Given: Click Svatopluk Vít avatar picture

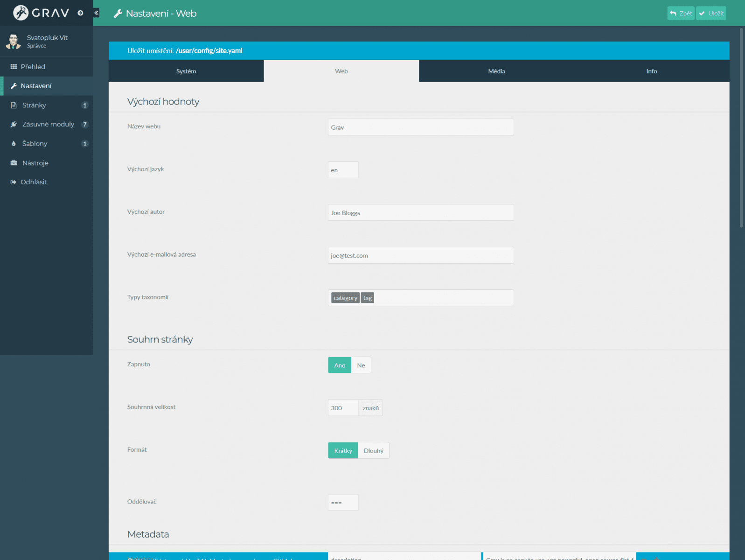Looking at the screenshot, I should [13, 41].
